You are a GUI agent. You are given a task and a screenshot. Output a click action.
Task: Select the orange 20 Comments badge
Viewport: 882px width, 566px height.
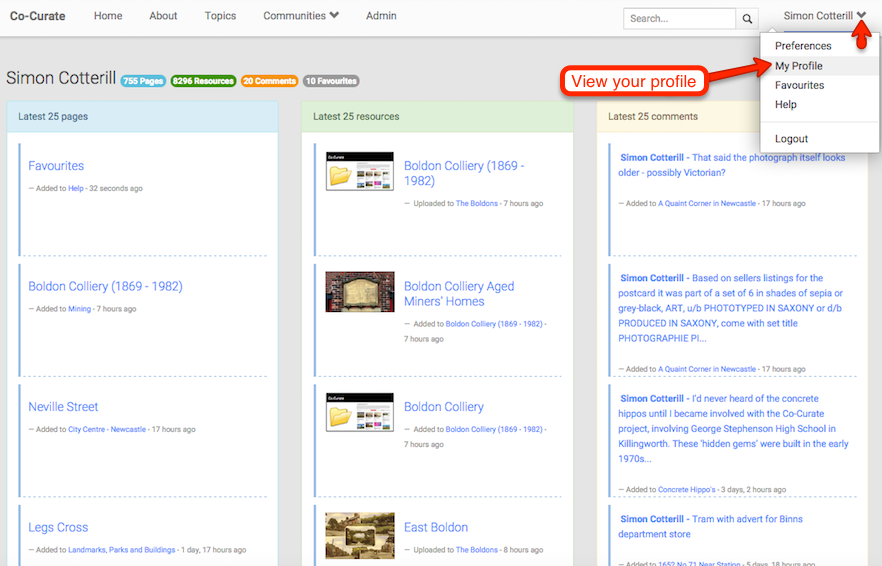pos(269,81)
